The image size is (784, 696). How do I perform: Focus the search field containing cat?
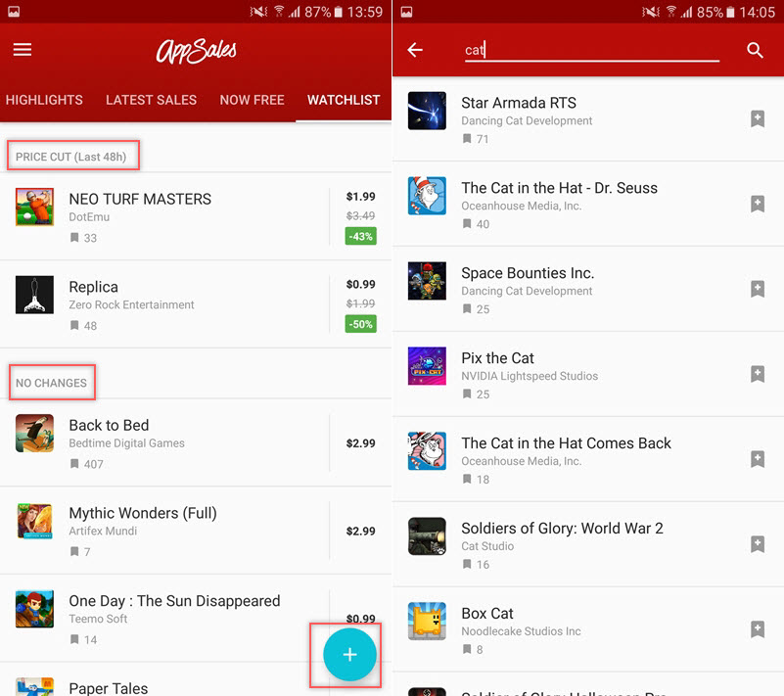coord(592,50)
